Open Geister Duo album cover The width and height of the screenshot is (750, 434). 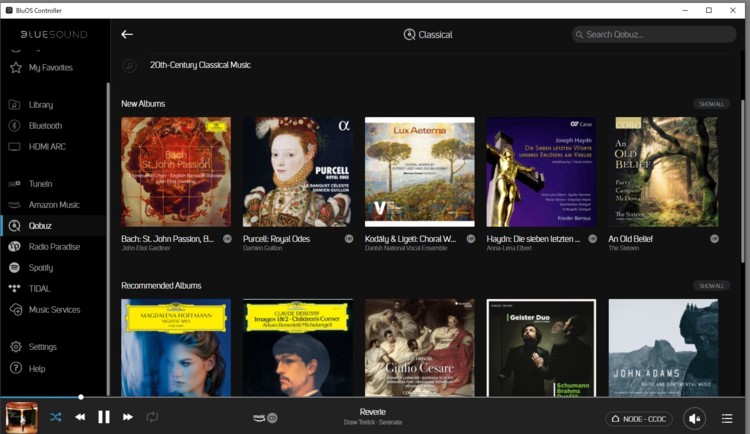point(541,348)
